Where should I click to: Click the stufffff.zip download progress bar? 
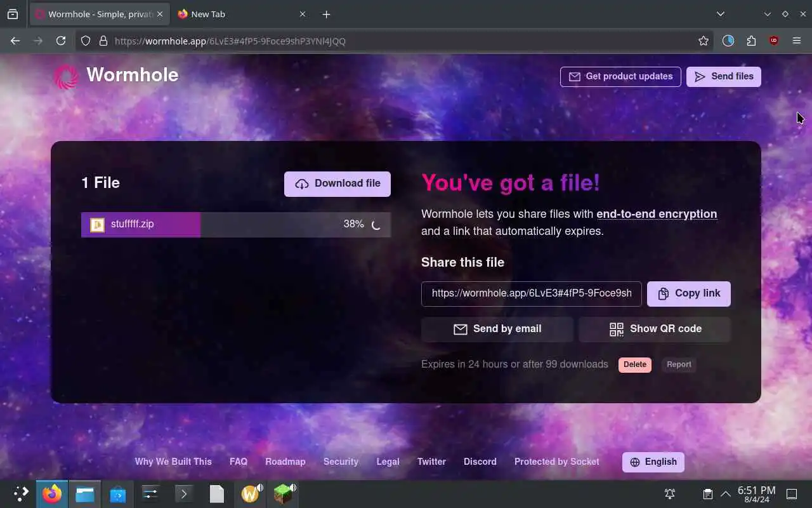(x=236, y=224)
